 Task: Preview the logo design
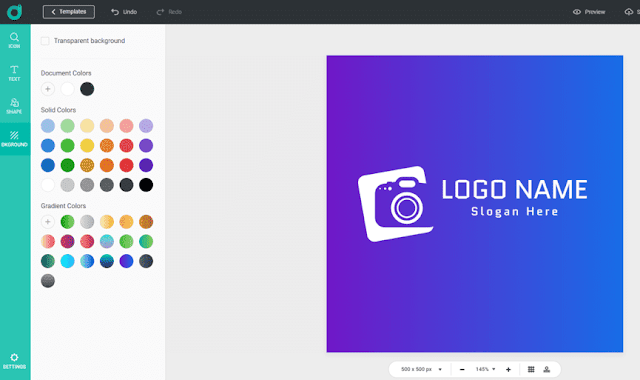[x=589, y=12]
